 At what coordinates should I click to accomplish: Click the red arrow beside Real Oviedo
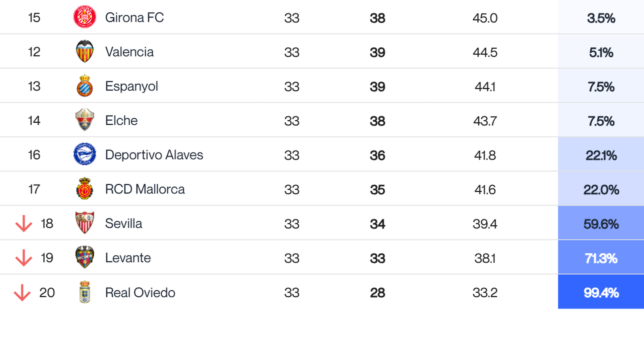click(x=22, y=293)
